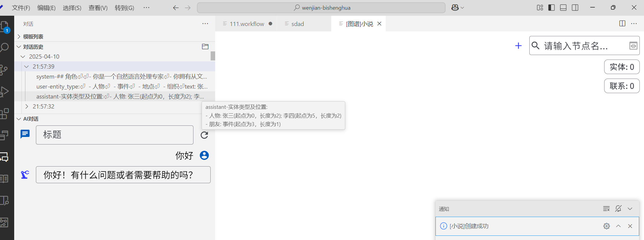Click the folder icon in the 对话历史 header

click(x=205, y=47)
